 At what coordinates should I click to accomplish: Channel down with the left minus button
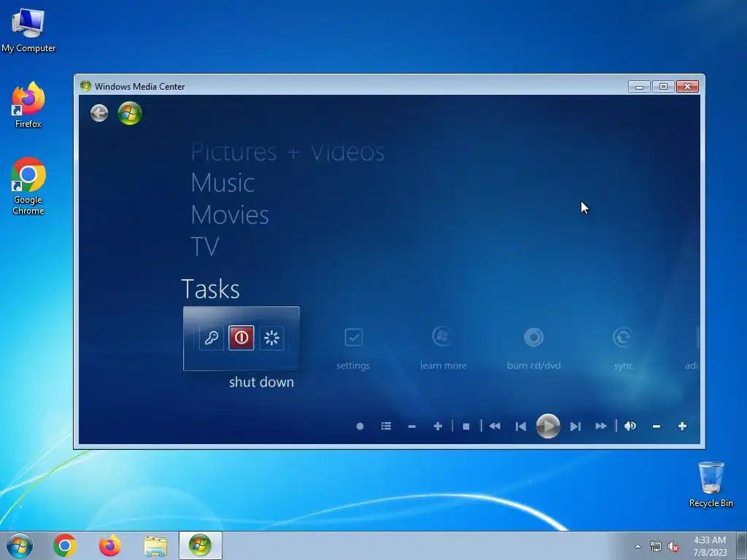[412, 426]
